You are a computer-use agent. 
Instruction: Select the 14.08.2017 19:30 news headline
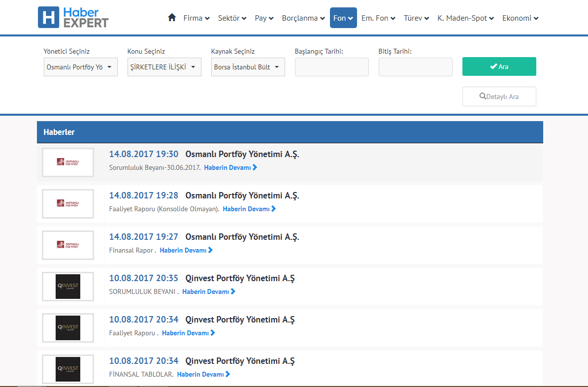coord(204,154)
